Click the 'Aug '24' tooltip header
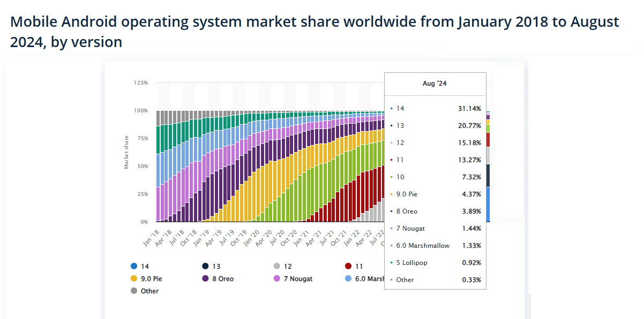The image size is (644, 319). click(435, 84)
